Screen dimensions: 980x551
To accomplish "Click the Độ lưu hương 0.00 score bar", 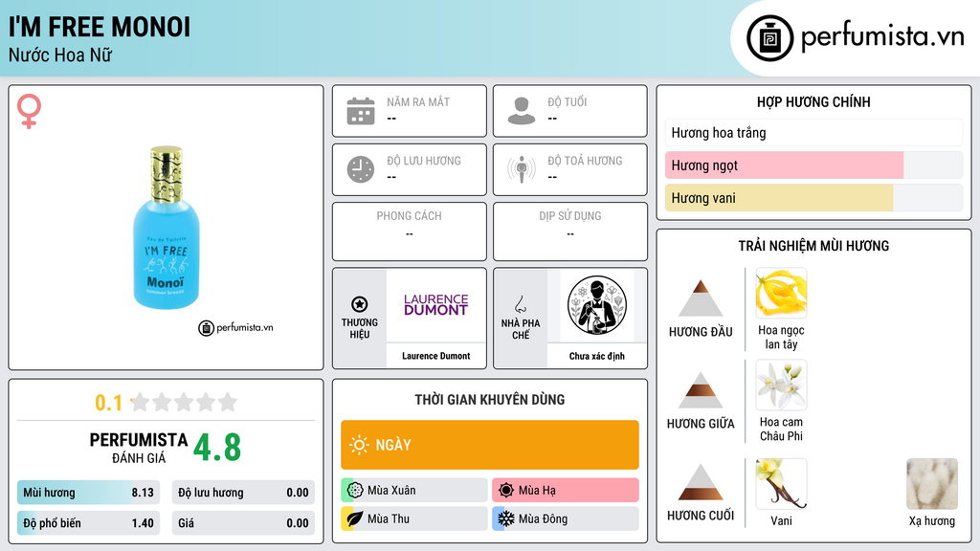I will 243,493.
